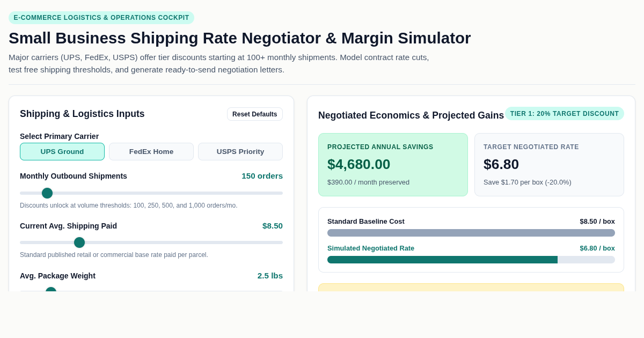The height and width of the screenshot is (338, 644).
Task: Select USPS Priority carrier
Action: click(x=240, y=151)
